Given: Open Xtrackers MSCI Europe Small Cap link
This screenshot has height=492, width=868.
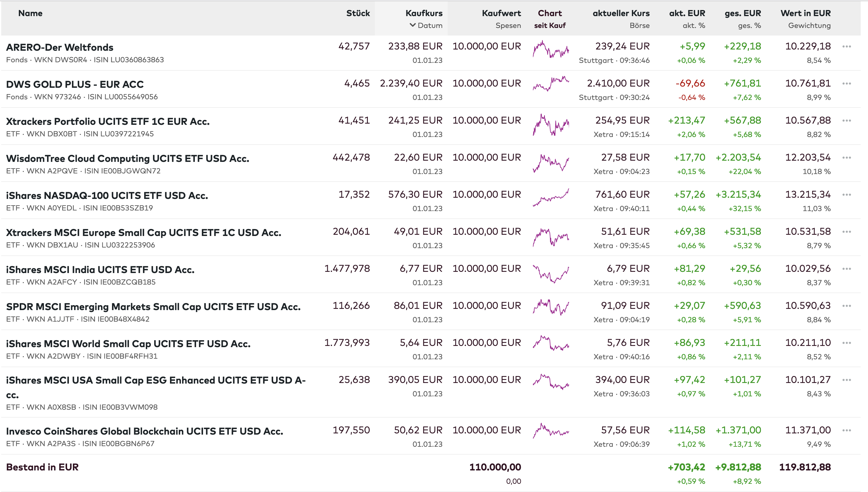Looking at the screenshot, I should pos(144,232).
